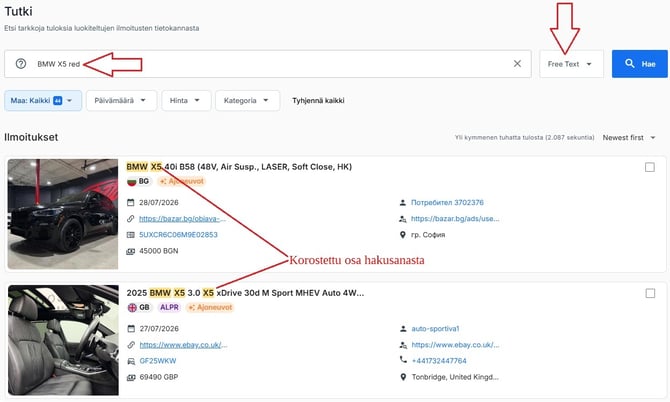
Task: Click the license plate GF25WKW
Action: pos(158,361)
